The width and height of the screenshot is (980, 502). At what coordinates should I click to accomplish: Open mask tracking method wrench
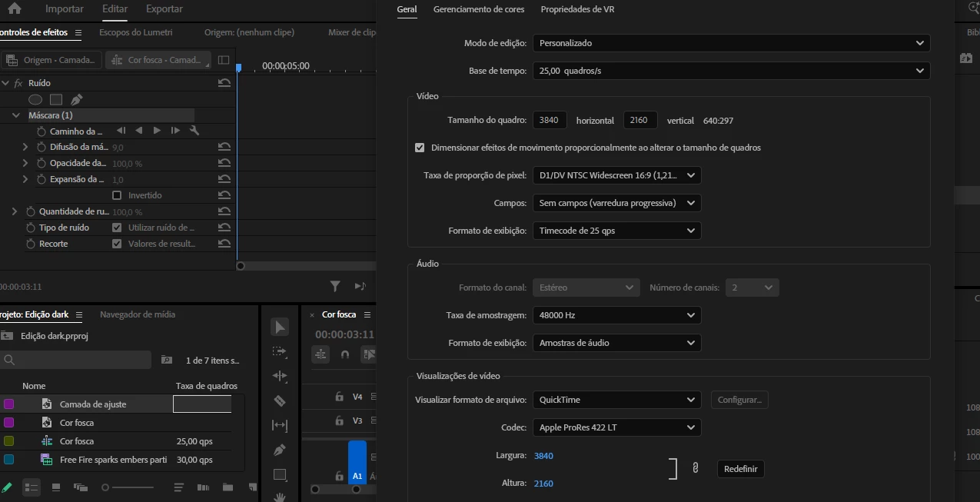coord(194,131)
